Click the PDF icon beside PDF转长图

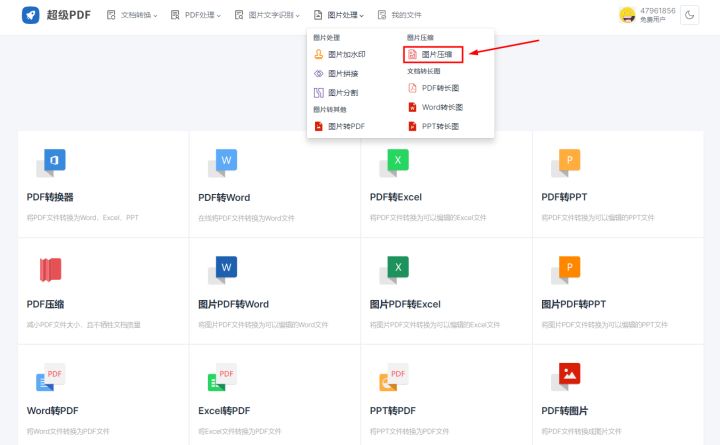tap(412, 88)
